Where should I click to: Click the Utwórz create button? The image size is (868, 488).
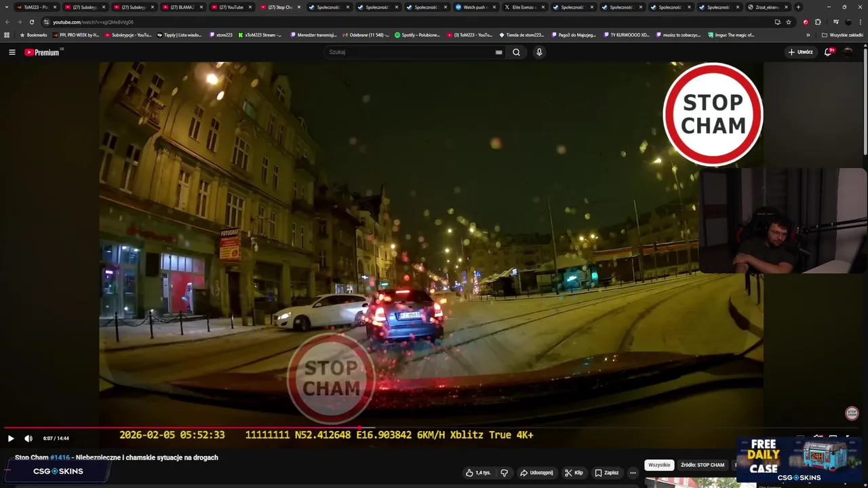(x=800, y=52)
